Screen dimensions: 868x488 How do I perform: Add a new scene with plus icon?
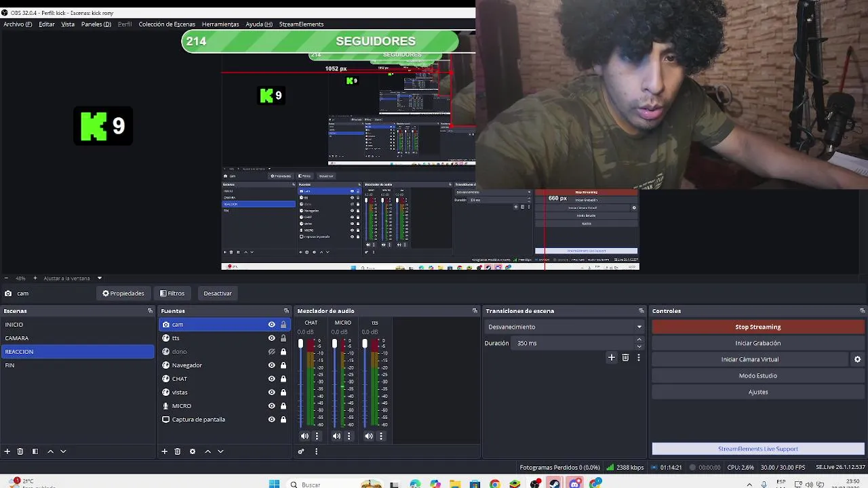(x=7, y=451)
